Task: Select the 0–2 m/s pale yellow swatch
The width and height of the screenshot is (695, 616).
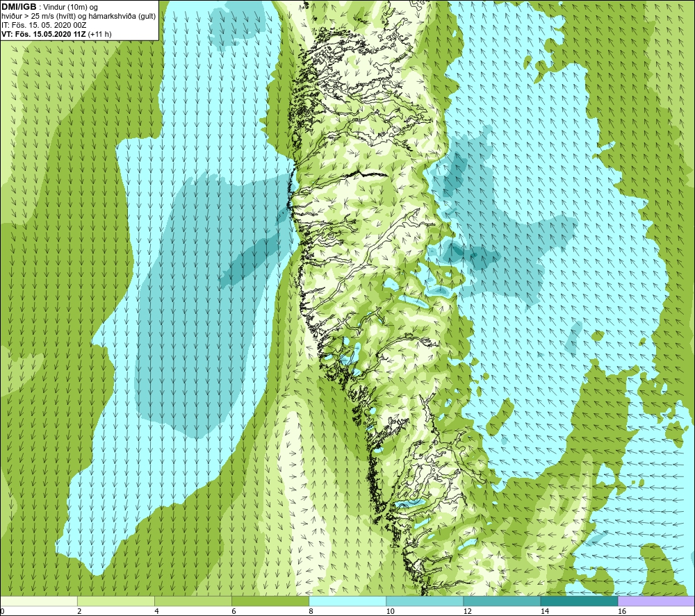Action: tap(39, 601)
